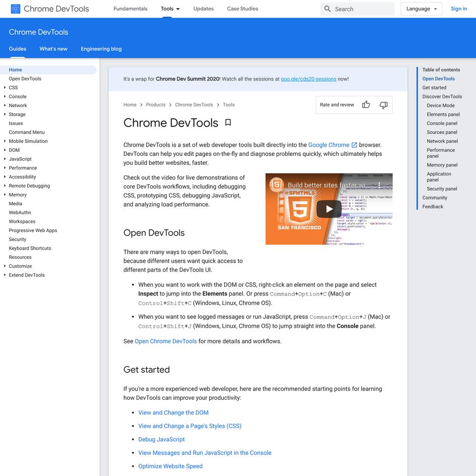Image resolution: width=476 pixels, height=476 pixels.
Task: Select Progressive Web Apps in sidebar
Action: (33, 230)
